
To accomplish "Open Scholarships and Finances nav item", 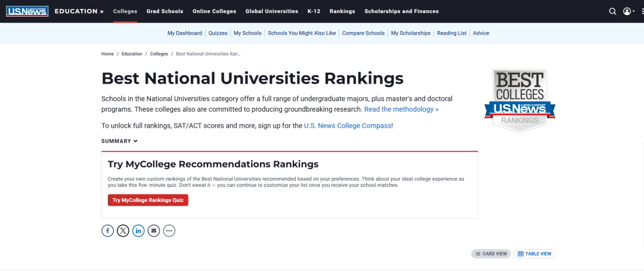I will tap(402, 11).
